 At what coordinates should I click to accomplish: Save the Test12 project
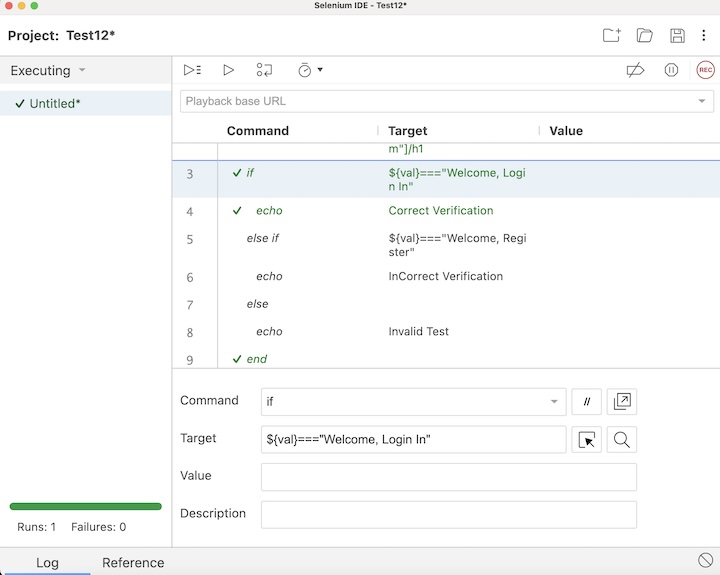tap(677, 36)
